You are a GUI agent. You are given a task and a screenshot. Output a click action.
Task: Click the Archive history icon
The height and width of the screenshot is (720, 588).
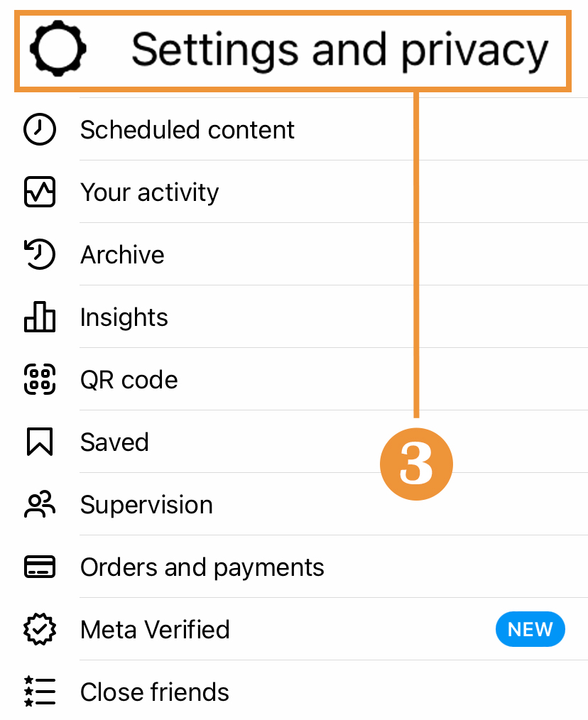click(40, 255)
